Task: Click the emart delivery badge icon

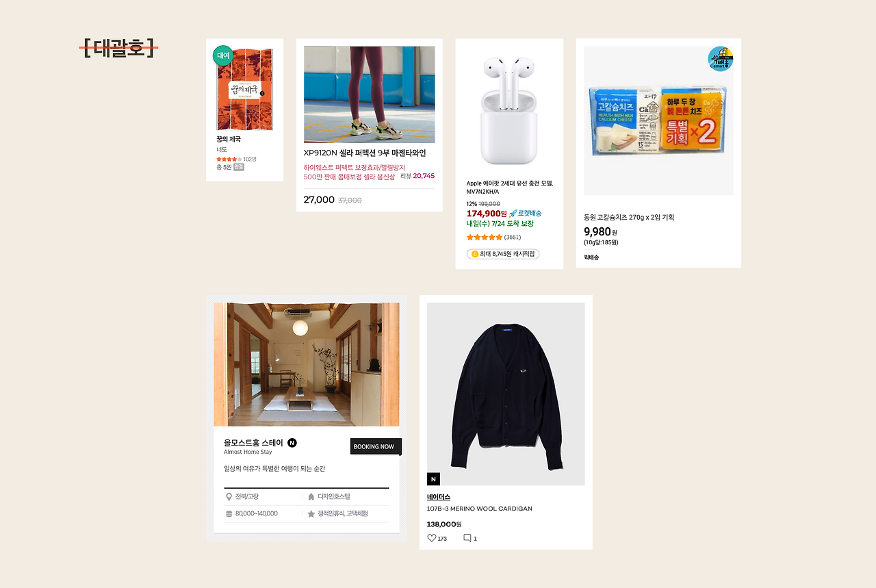Action: click(721, 58)
